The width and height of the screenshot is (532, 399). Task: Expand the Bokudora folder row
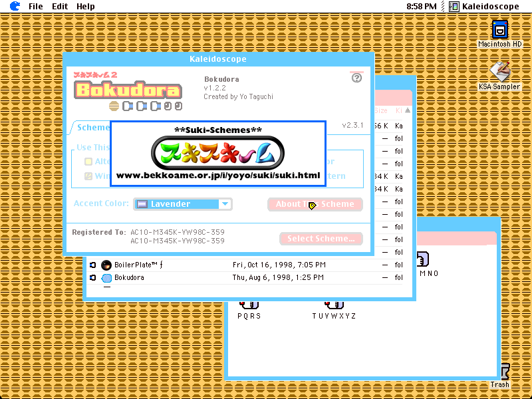pyautogui.click(x=92, y=277)
